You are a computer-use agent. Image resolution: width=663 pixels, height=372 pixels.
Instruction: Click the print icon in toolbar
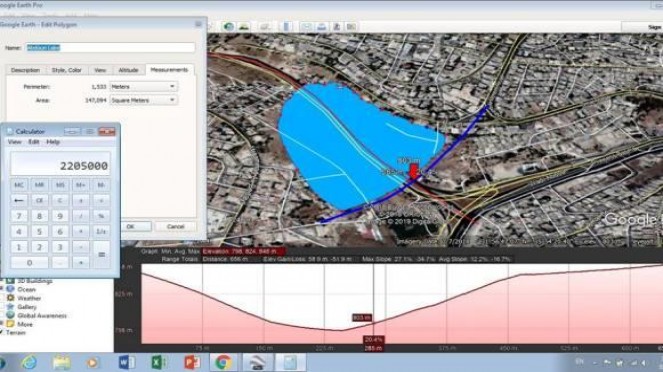pyautogui.click(x=322, y=27)
